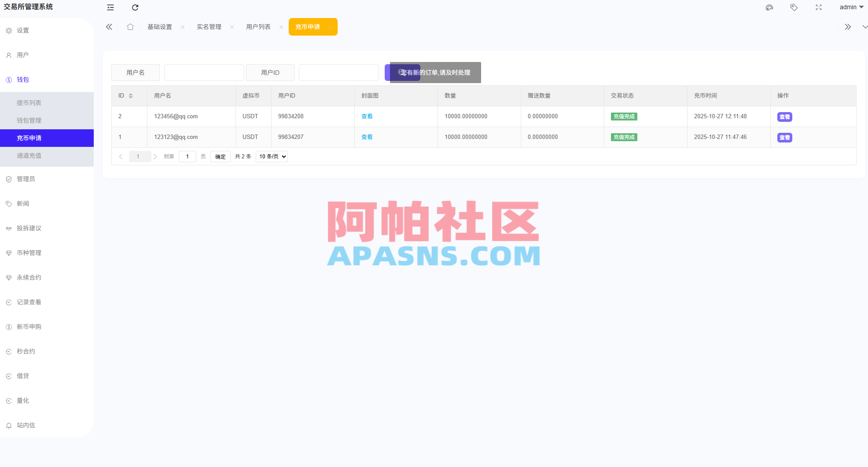
Task: Open the 用户 person icon in sidebar
Action: coord(8,55)
